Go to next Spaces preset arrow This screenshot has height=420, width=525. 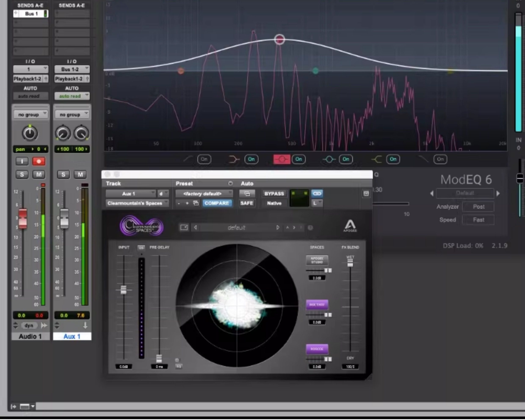click(278, 227)
